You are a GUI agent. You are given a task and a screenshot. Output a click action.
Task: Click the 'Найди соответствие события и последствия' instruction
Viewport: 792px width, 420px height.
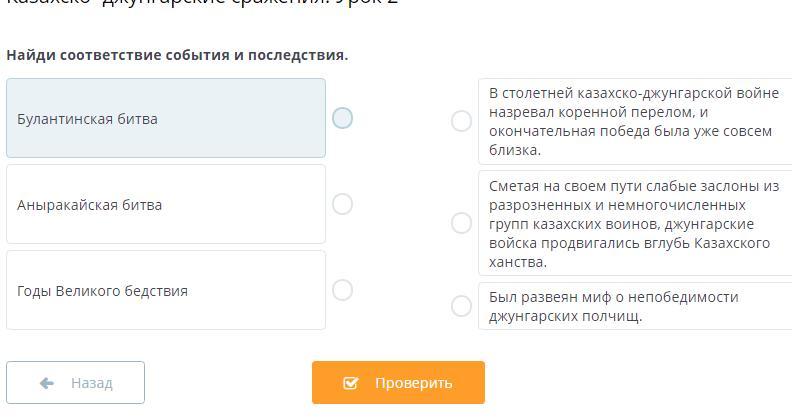[x=177, y=55]
